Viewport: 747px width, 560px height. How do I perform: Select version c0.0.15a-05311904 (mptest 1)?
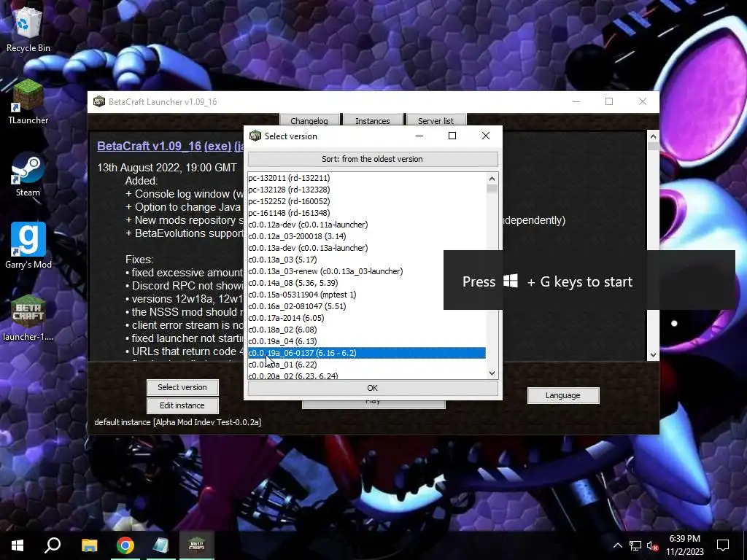[366, 295]
